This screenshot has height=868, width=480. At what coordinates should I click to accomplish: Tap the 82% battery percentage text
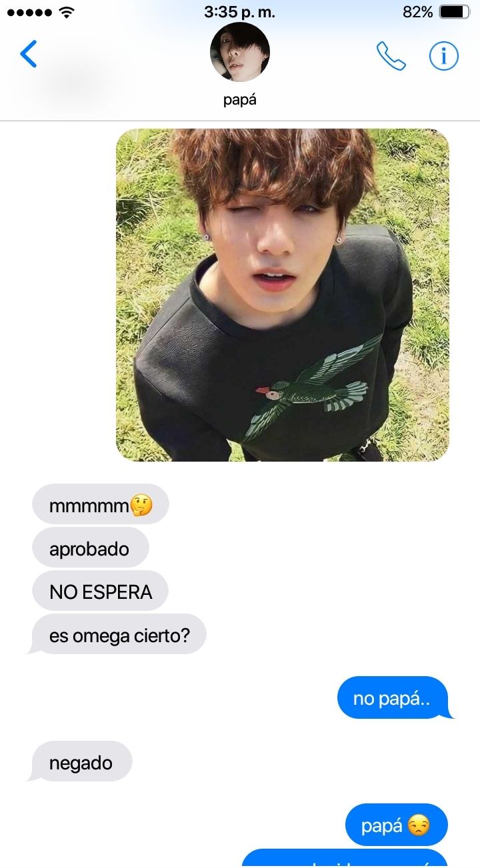pyautogui.click(x=418, y=12)
